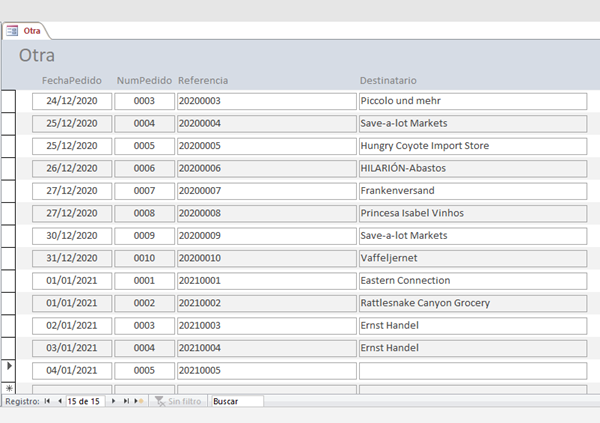Click the form icon on Otra tab

12,31
